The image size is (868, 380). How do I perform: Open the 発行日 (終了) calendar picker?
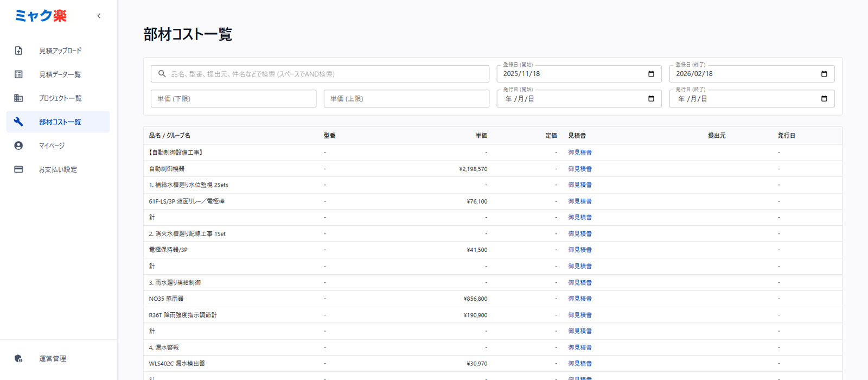[x=824, y=99]
